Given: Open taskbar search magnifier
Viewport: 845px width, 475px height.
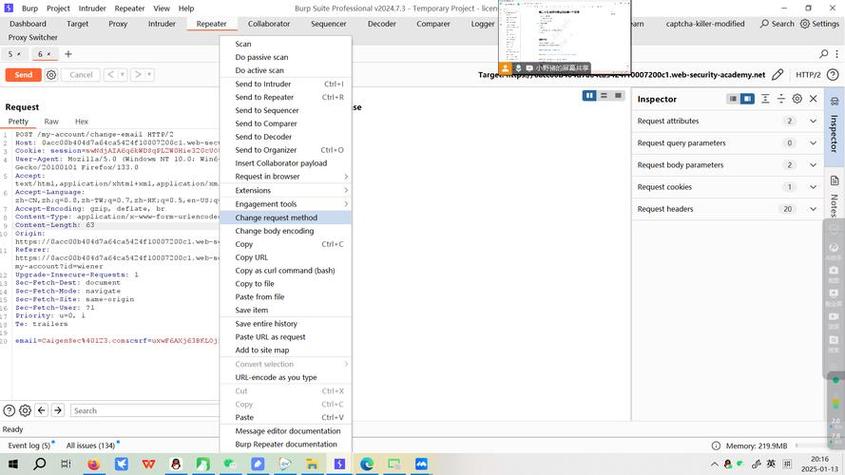Looking at the screenshot, I should tap(39, 464).
